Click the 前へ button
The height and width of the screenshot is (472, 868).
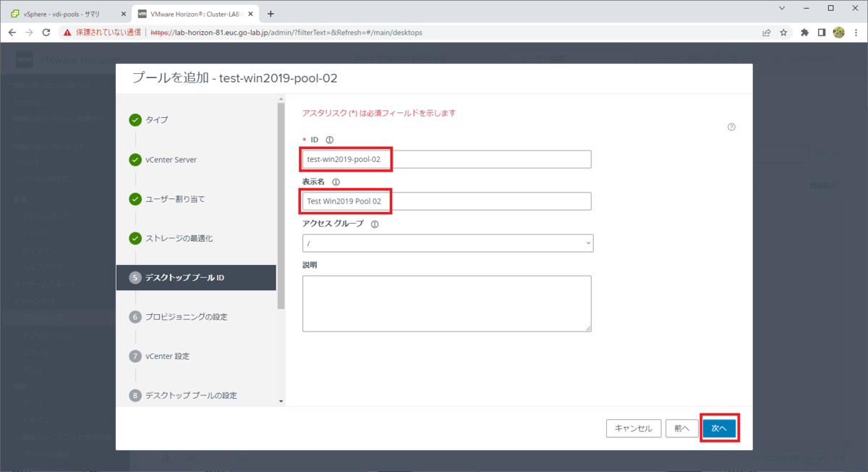pyautogui.click(x=682, y=429)
